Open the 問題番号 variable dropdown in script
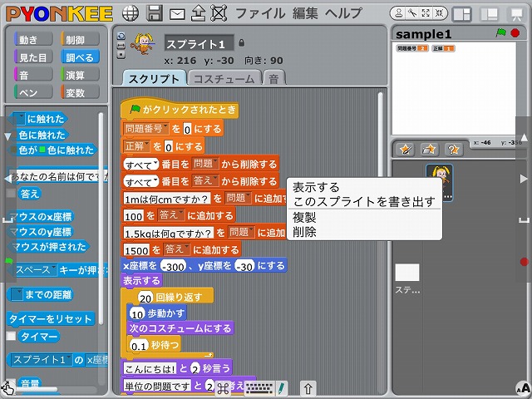 165,129
